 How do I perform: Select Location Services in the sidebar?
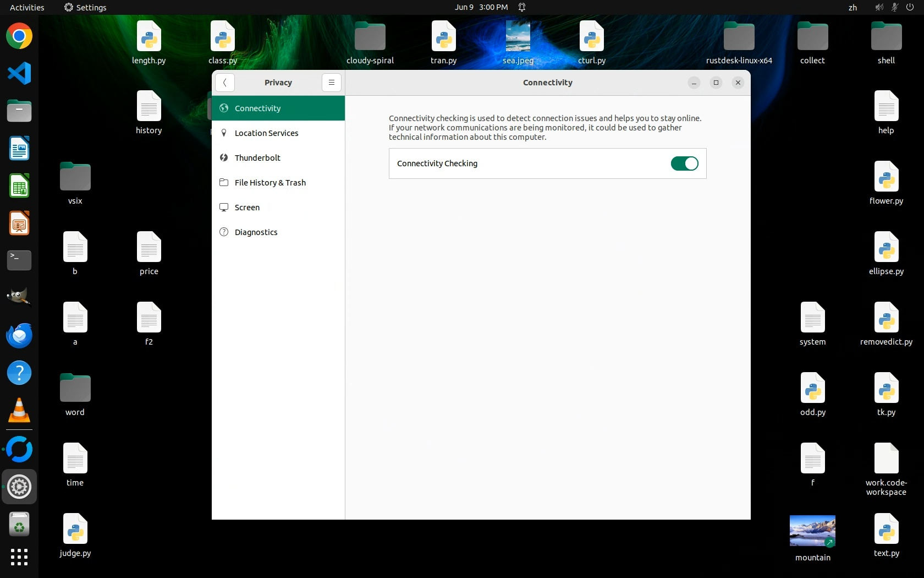(x=266, y=133)
